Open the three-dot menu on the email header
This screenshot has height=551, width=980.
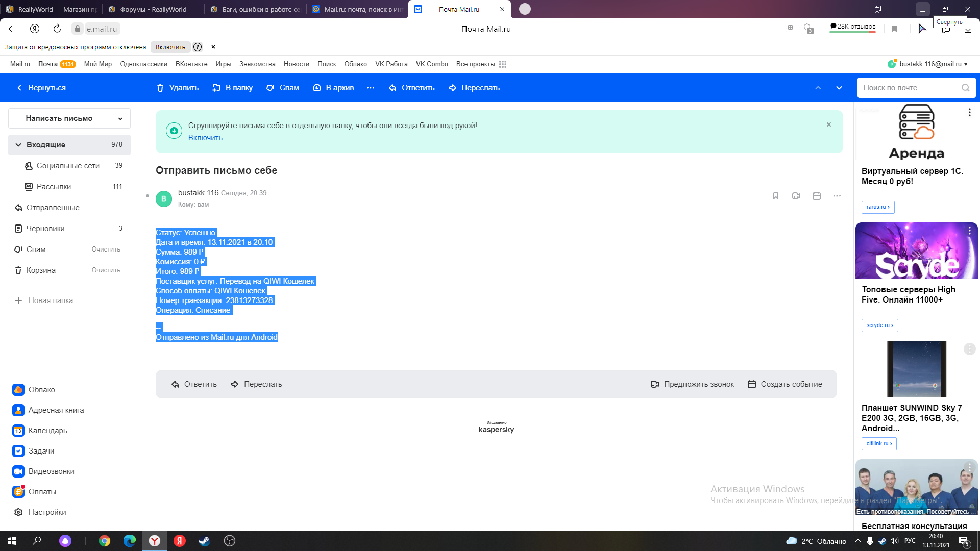(x=837, y=196)
